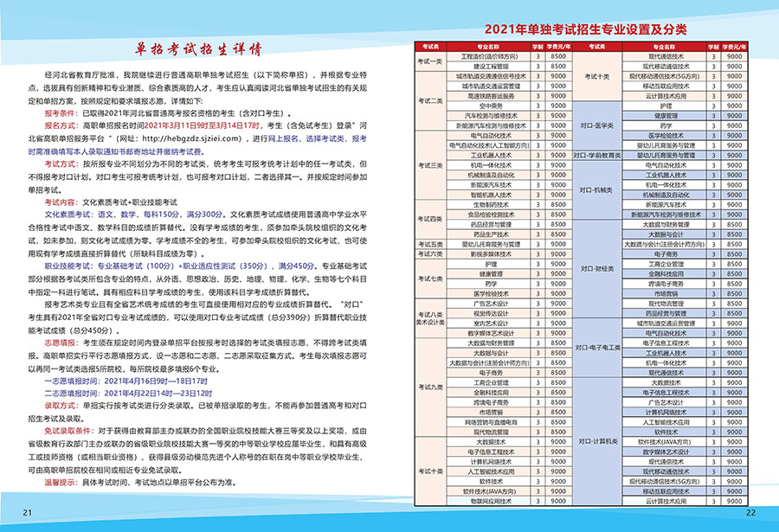The height and width of the screenshot is (532, 779).
Task: Select the 考试一类 category cell
Action: point(430,61)
